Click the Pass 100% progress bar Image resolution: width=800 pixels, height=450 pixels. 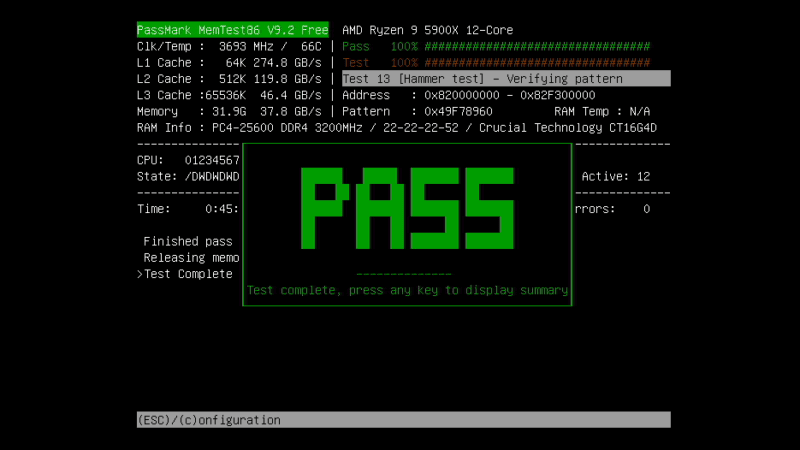(496, 46)
